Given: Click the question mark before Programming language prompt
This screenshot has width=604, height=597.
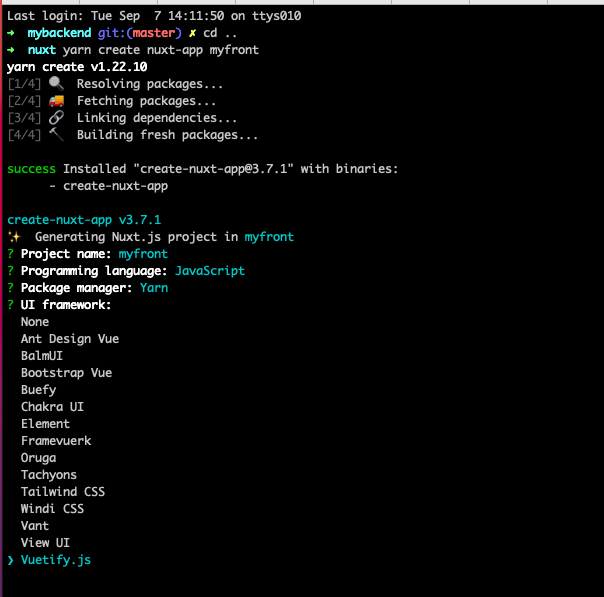Looking at the screenshot, I should 10,271.
